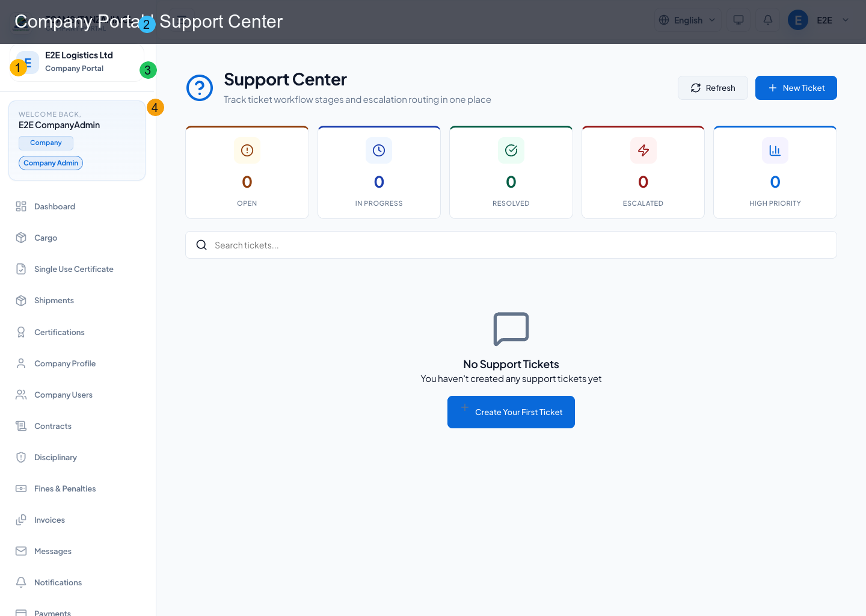Image resolution: width=866 pixels, height=616 pixels.
Task: Navigate to Company Users
Action: [78, 395]
